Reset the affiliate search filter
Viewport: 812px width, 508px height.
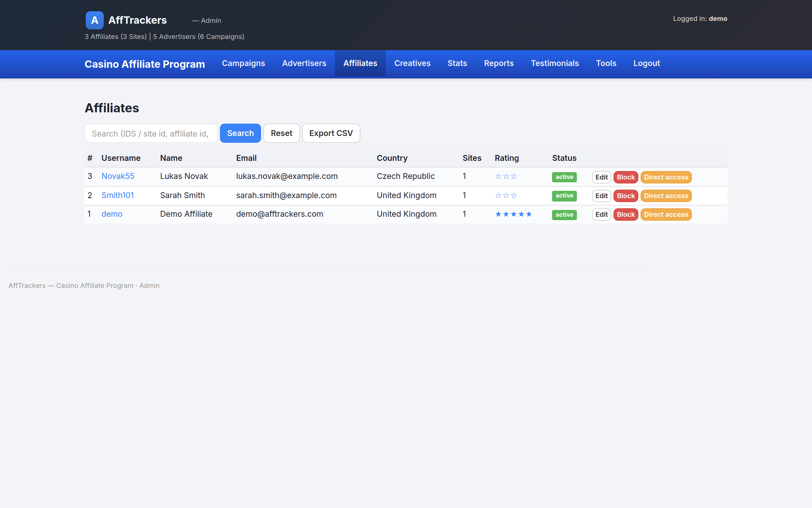pos(281,133)
